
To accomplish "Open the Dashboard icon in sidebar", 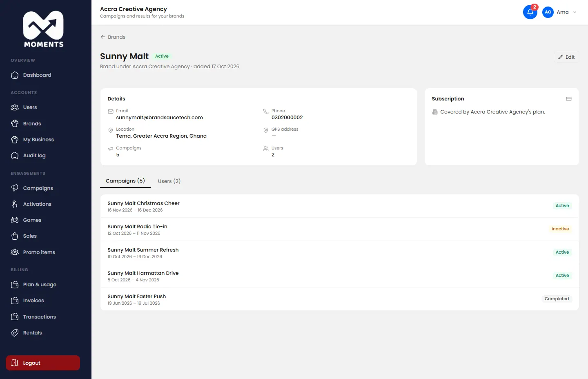I will click(15, 75).
